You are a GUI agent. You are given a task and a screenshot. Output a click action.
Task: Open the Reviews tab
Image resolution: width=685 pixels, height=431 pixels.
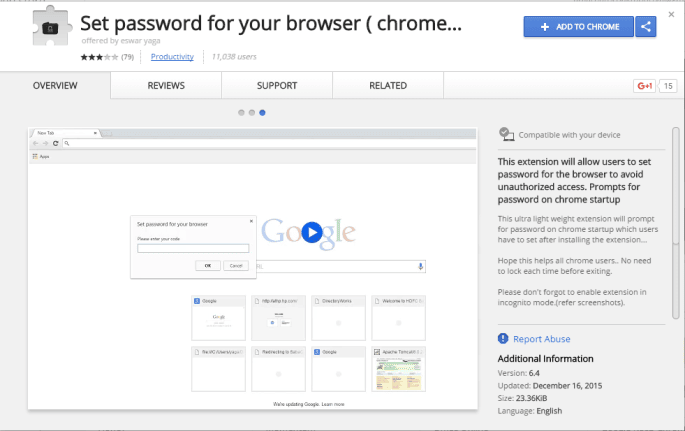tap(166, 86)
